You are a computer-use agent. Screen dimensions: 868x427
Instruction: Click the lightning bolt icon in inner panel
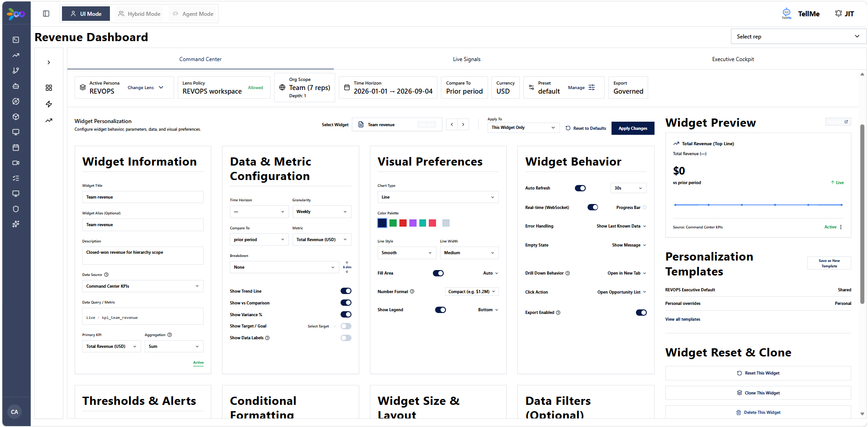49,104
